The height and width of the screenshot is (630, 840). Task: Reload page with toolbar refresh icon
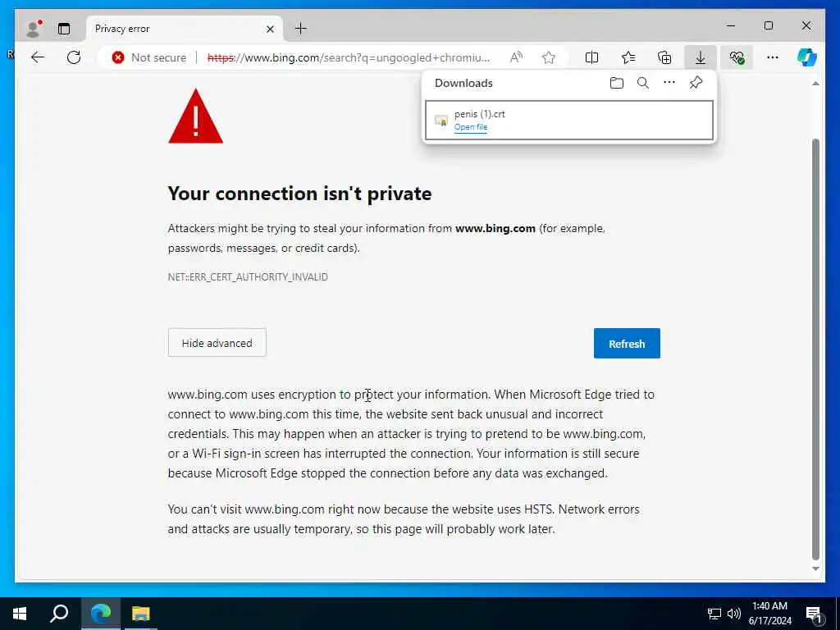point(74,57)
